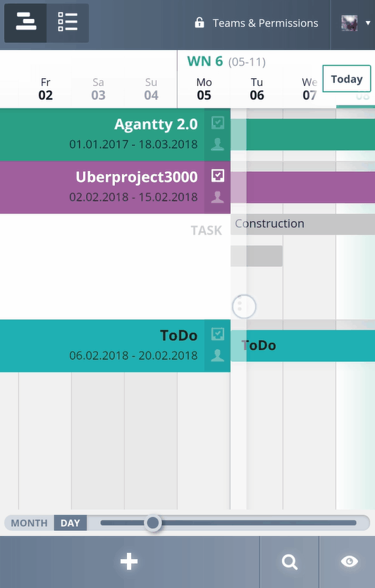
Task: Toggle the Agantty 2.0 task checkbox
Action: click(x=218, y=123)
